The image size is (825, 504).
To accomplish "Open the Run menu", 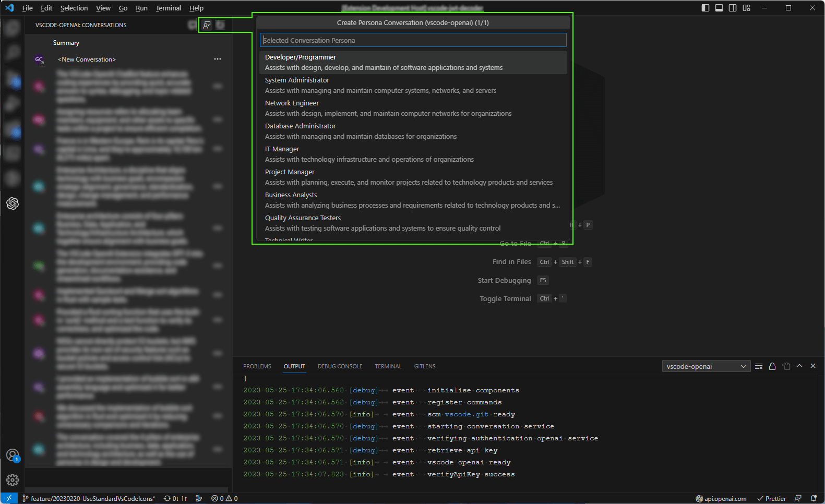I will coord(141,8).
